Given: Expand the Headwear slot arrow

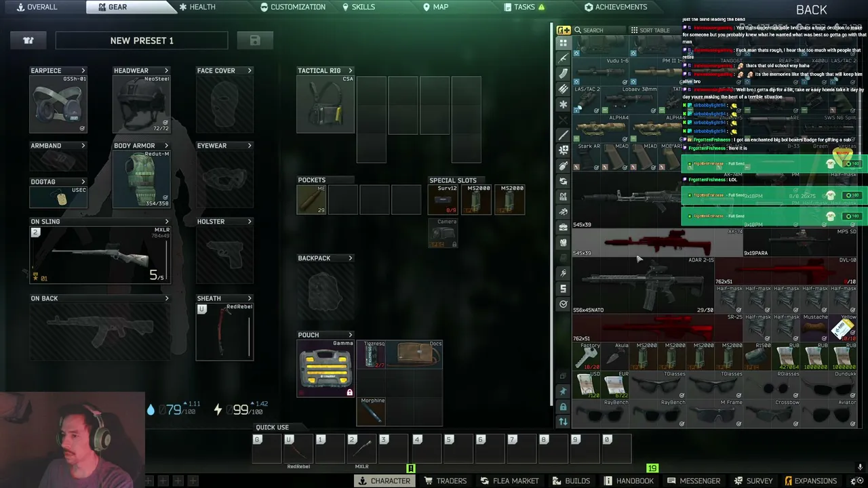Looking at the screenshot, I should point(166,70).
